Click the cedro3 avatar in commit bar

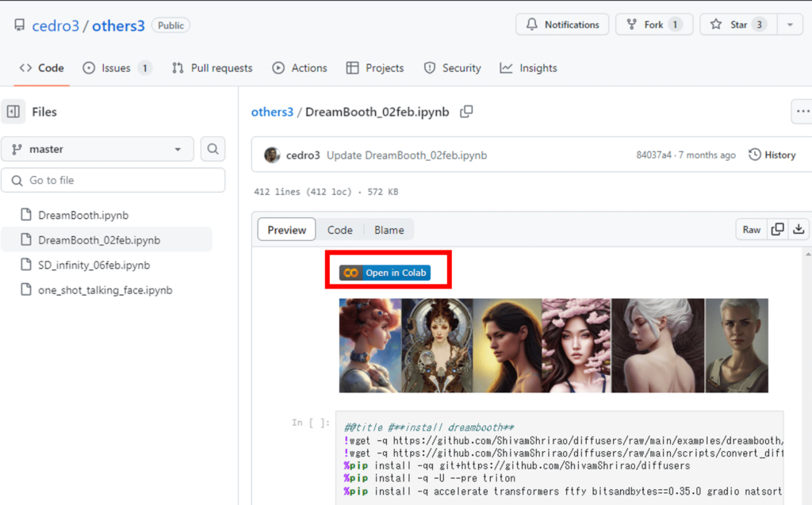(272, 155)
